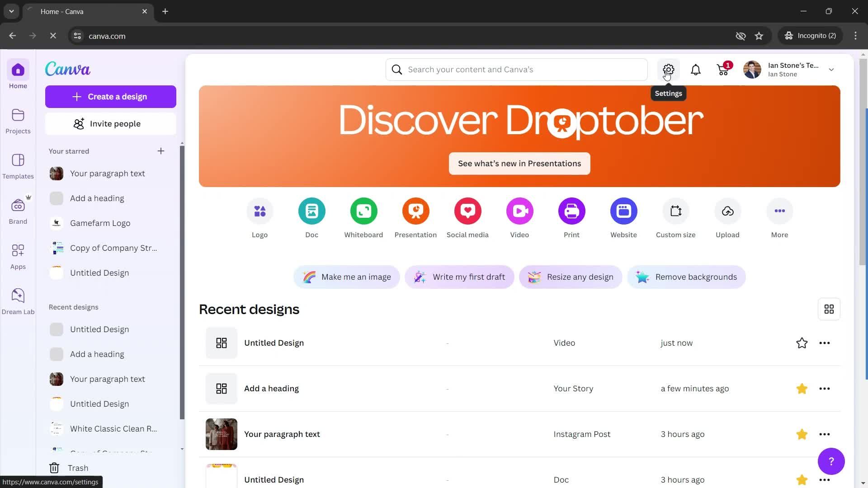Click the profile avatar photo
The height and width of the screenshot is (488, 868).
[x=752, y=70]
